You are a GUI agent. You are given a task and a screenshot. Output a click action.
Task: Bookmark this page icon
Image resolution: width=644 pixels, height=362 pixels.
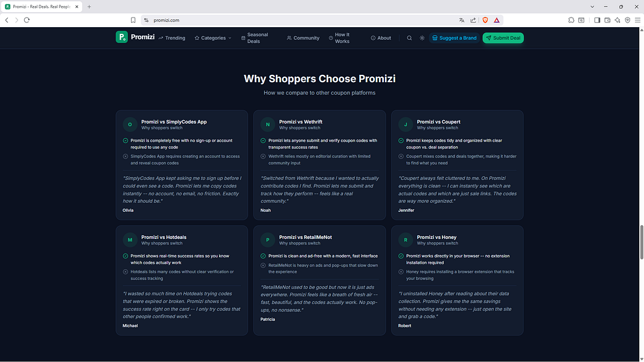pyautogui.click(x=133, y=20)
